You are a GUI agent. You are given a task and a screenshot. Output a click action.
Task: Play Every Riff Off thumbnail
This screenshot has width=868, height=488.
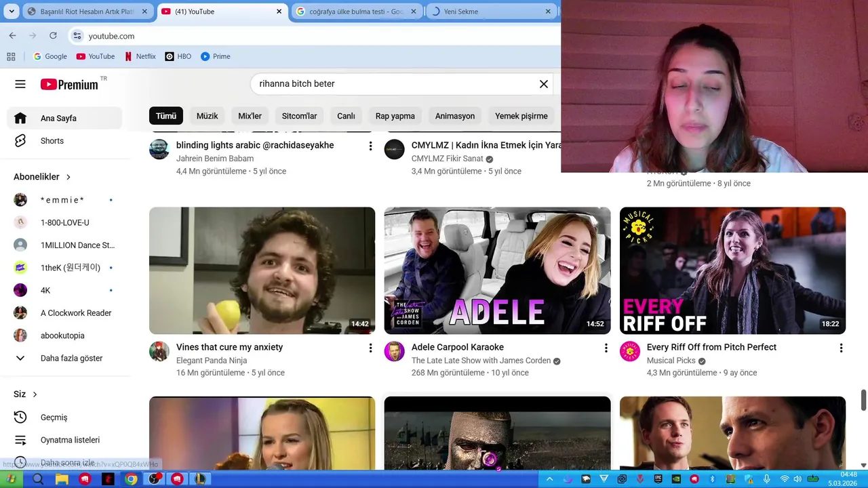point(732,270)
